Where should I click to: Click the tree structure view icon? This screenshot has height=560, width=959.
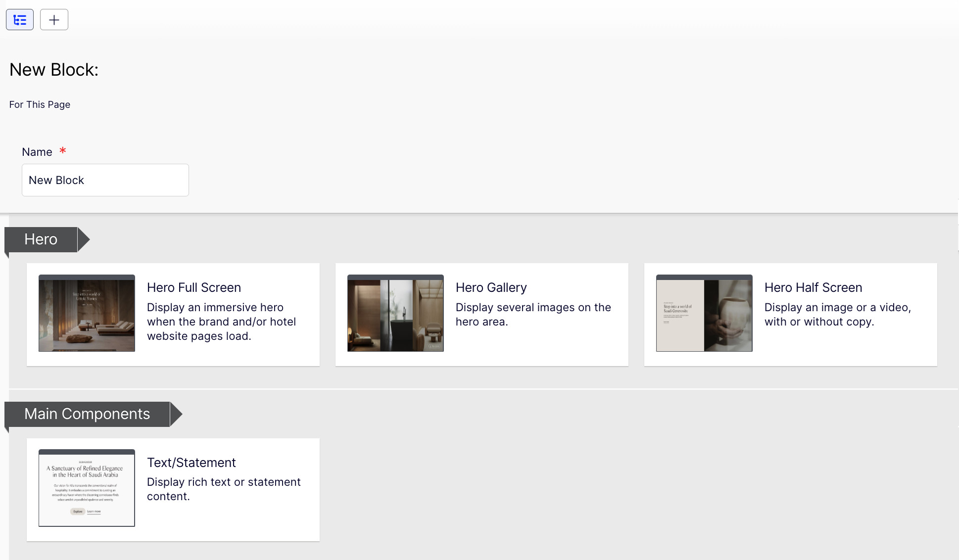click(x=20, y=20)
